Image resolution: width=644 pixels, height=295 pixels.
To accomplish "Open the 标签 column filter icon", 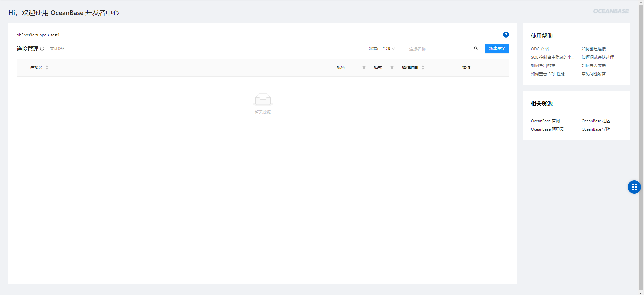I will click(x=364, y=68).
